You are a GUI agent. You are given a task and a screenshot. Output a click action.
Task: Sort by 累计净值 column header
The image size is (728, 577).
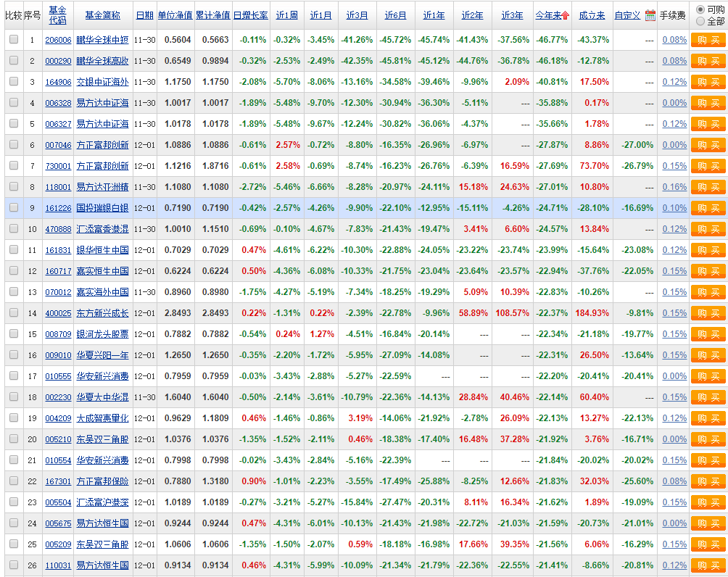213,15
